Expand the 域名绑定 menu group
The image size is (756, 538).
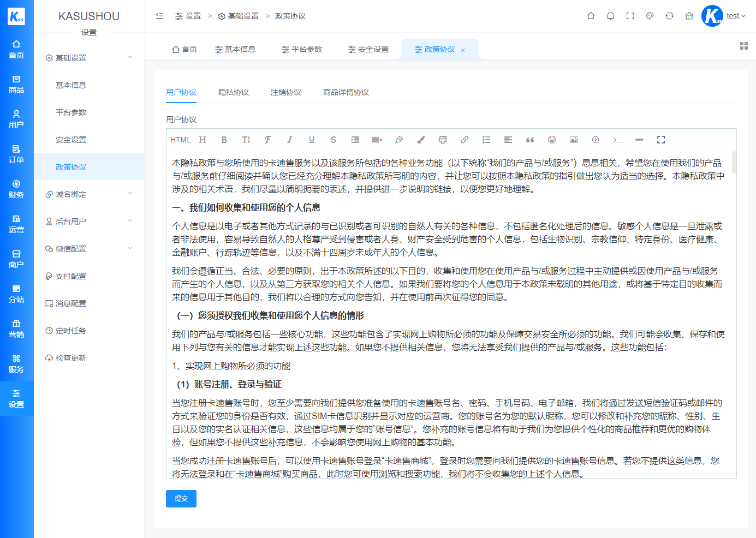89,194
